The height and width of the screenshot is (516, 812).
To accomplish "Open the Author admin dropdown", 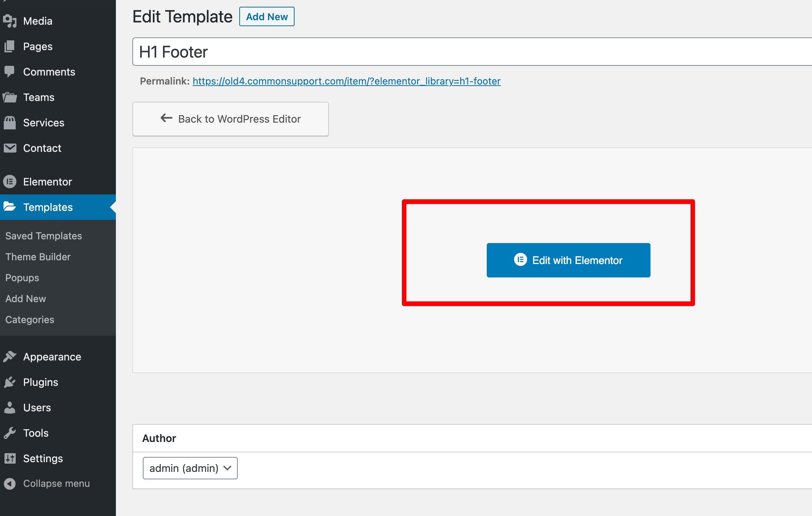I will 190,468.
